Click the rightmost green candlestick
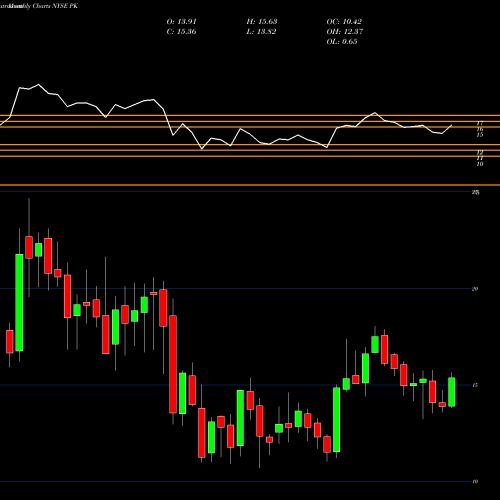This screenshot has height=500, width=500. pos(452,392)
